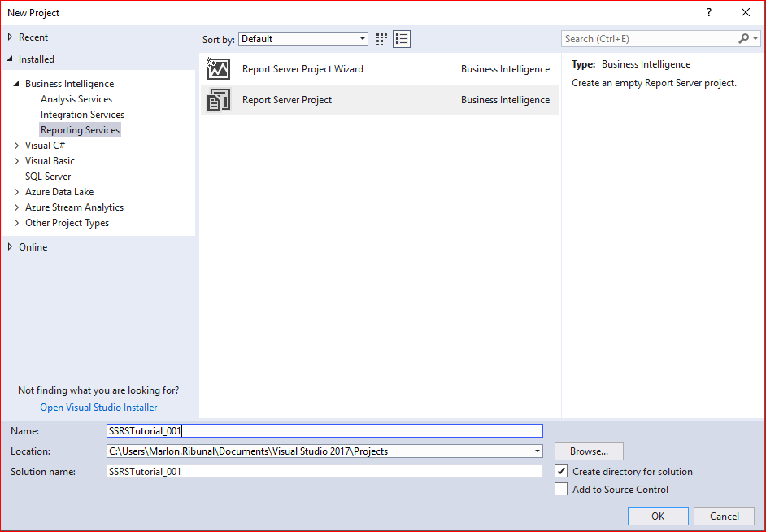
Task: Click the Browse... button
Action: tap(589, 451)
